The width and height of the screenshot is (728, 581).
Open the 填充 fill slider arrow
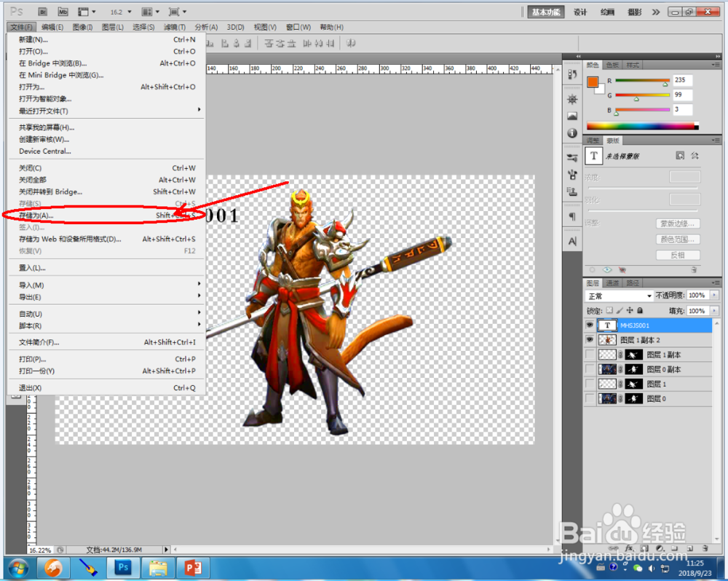714,311
